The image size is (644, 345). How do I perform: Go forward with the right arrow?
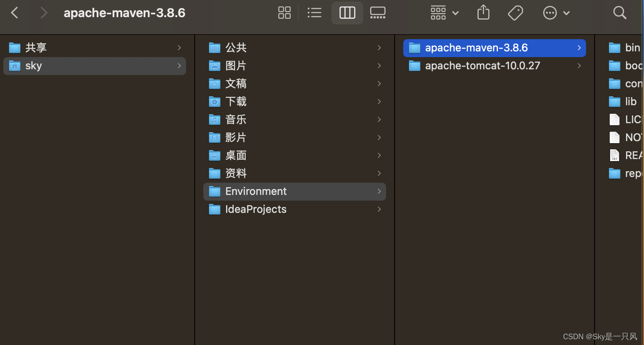44,13
